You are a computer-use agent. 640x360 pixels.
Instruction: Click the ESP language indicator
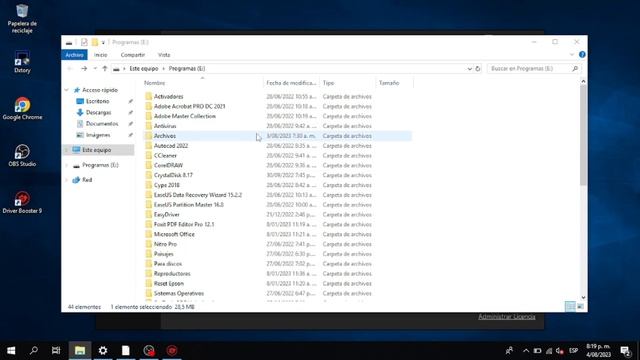click(x=573, y=351)
